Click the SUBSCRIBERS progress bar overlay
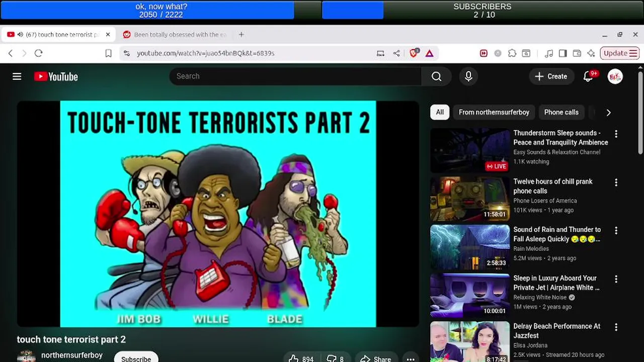 pyautogui.click(x=482, y=11)
